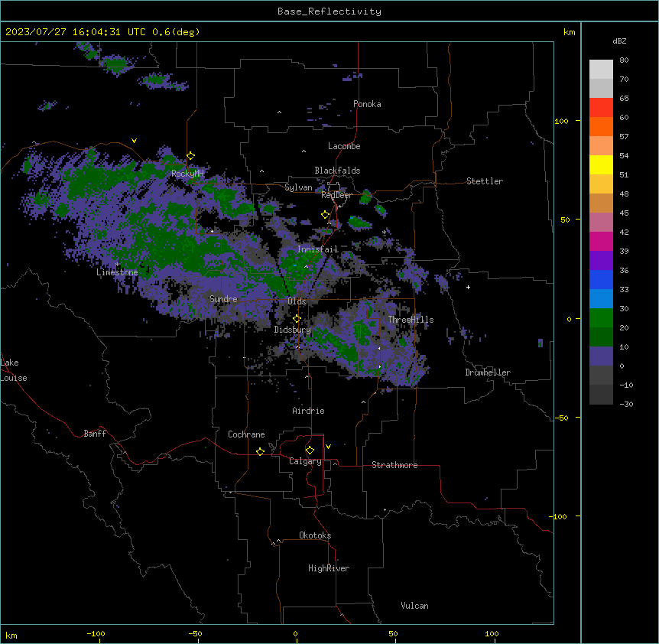The width and height of the screenshot is (659, 644).
Task: Click the HighRiver label
Action: [329, 568]
